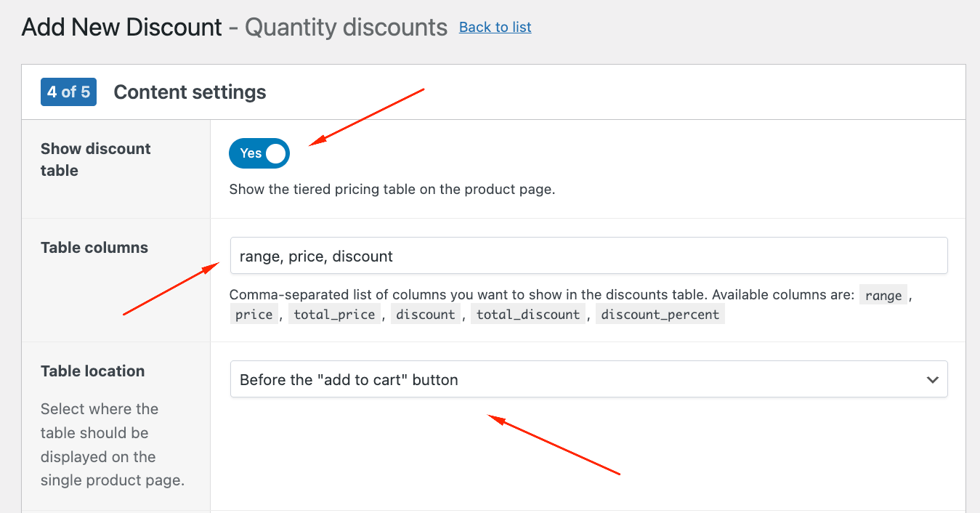Image resolution: width=980 pixels, height=513 pixels.
Task: Click the "Table columns" row label
Action: (94, 247)
